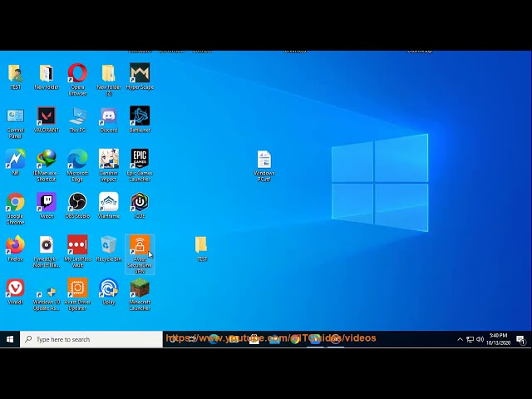The height and width of the screenshot is (399, 532).
Task: Click the Google Chrome shortcut
Action: pos(15,203)
